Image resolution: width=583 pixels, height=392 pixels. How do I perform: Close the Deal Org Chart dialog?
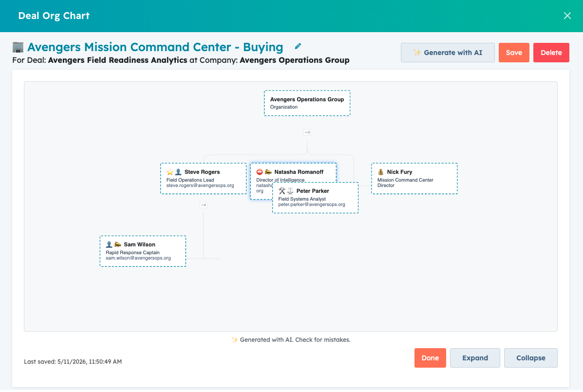point(567,16)
